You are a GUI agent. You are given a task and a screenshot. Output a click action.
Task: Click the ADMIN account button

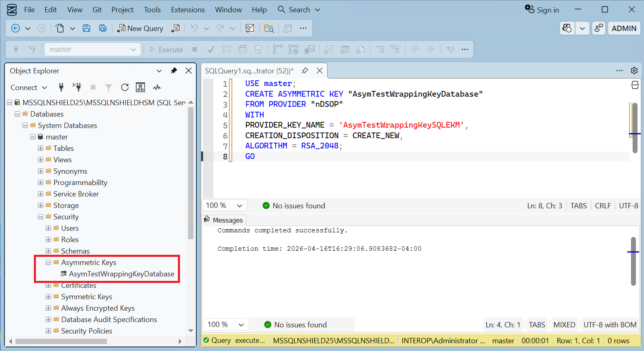click(x=624, y=28)
